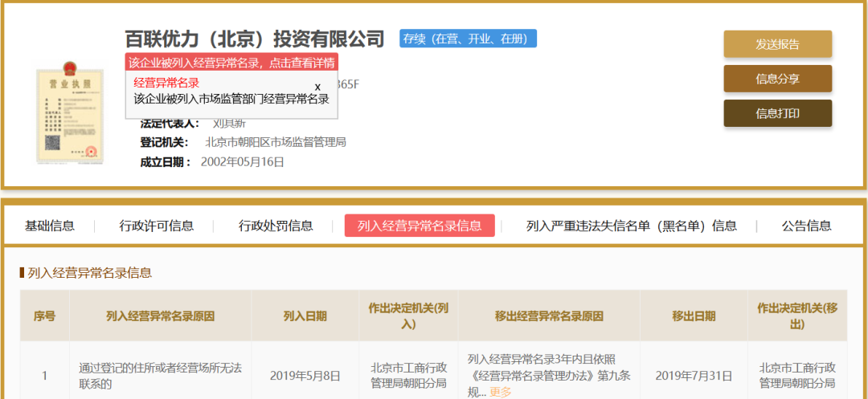Click the 列入经营异常名录原因 column header
This screenshot has width=868, height=399.
coord(161,316)
